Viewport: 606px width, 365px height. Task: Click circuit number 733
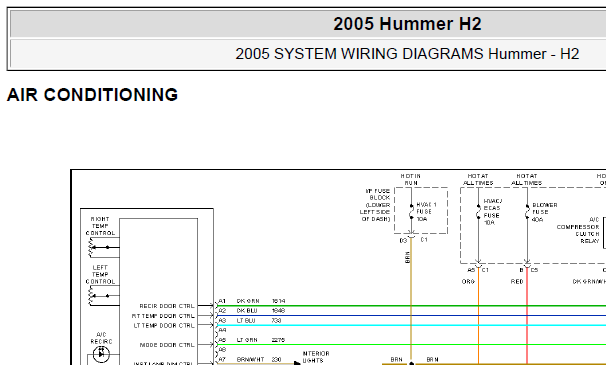[x=276, y=321]
